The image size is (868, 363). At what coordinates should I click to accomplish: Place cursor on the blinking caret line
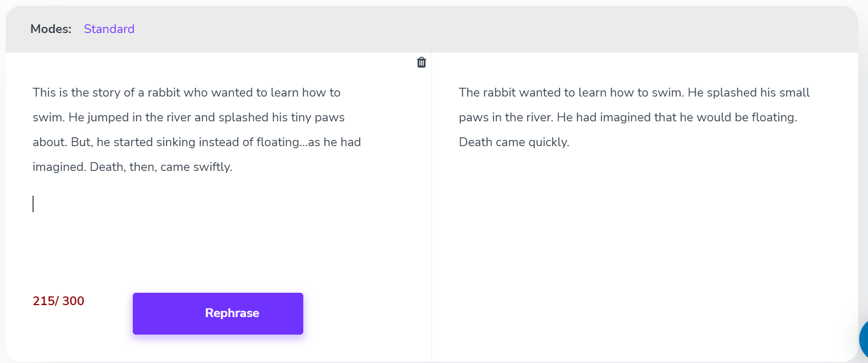(33, 204)
